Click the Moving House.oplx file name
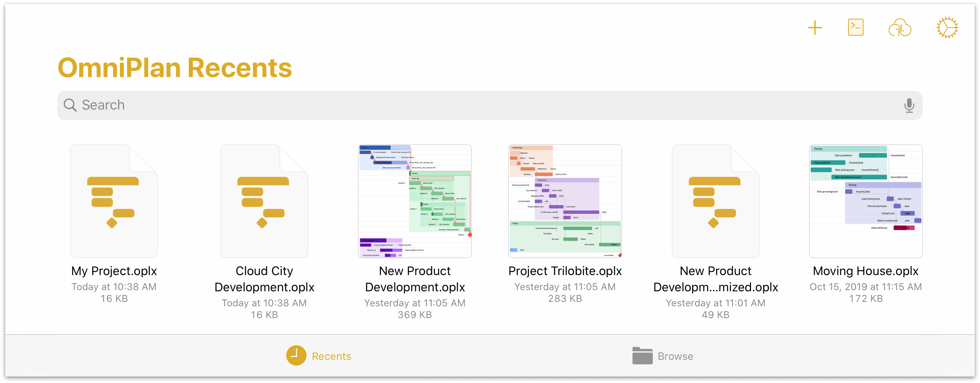This screenshot has height=383, width=980. pyautogui.click(x=866, y=271)
